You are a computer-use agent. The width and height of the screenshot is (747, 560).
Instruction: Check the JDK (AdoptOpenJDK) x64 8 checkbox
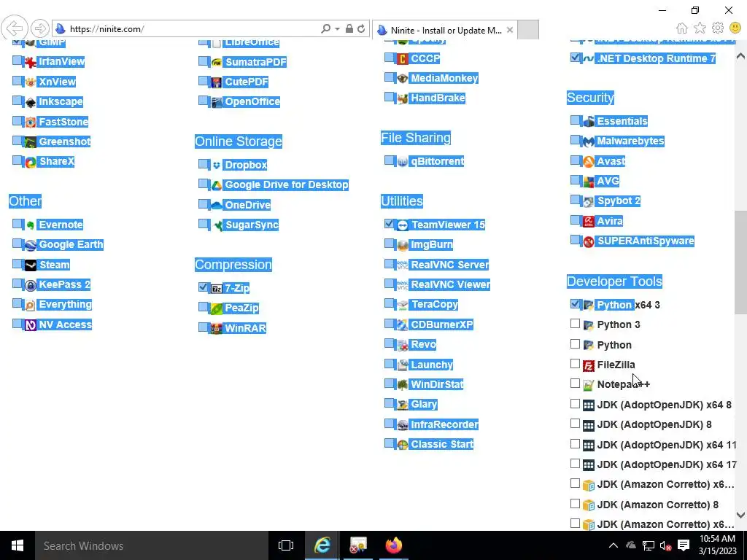tap(575, 404)
